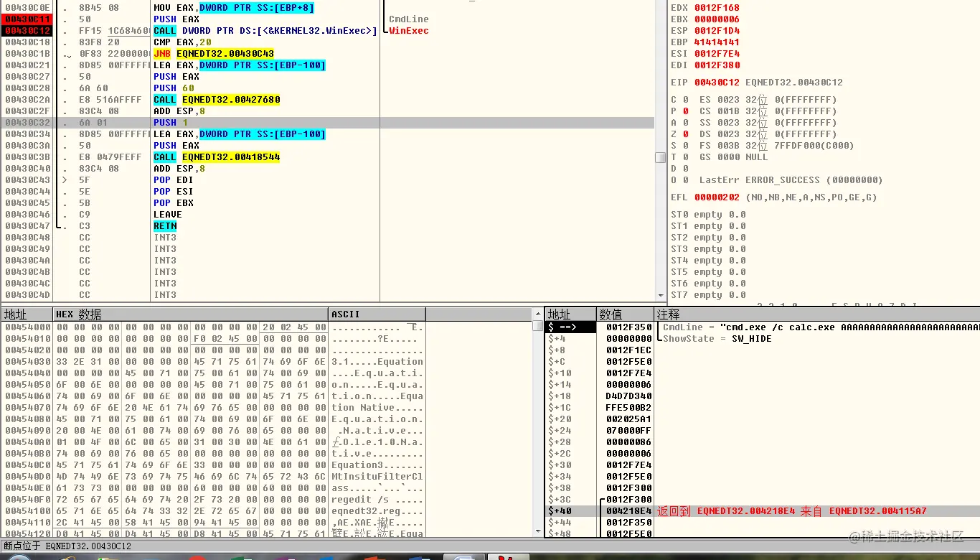Screen dimensions: 980x560
Task: Select the EIP register value 00430C12
Action: (717, 83)
